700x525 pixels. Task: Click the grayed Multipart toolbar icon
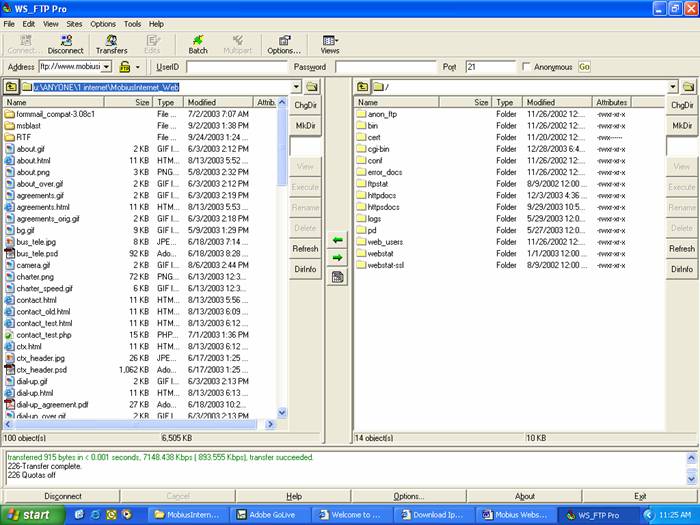[x=238, y=45]
